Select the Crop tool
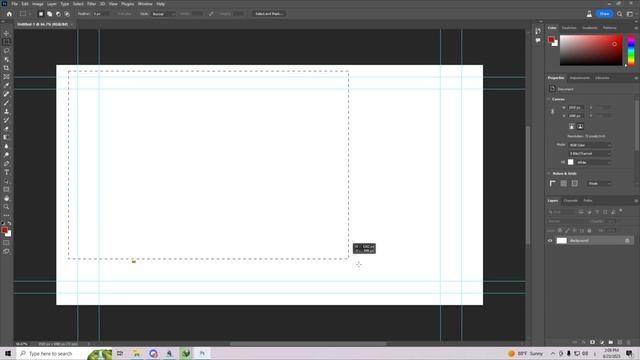This screenshot has width=640, height=360. 6,68
